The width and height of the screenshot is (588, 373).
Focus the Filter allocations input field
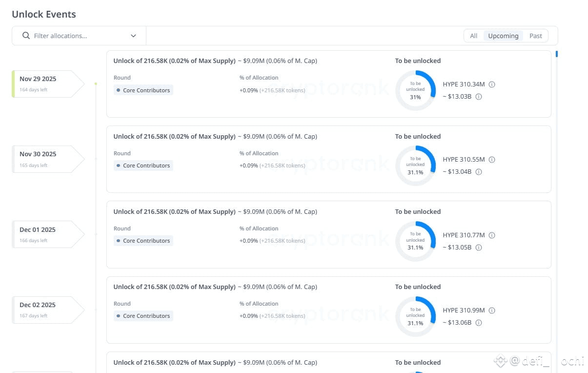coord(79,36)
